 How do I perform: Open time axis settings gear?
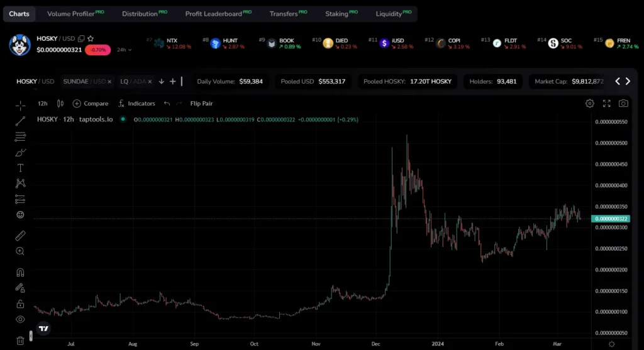(611, 344)
